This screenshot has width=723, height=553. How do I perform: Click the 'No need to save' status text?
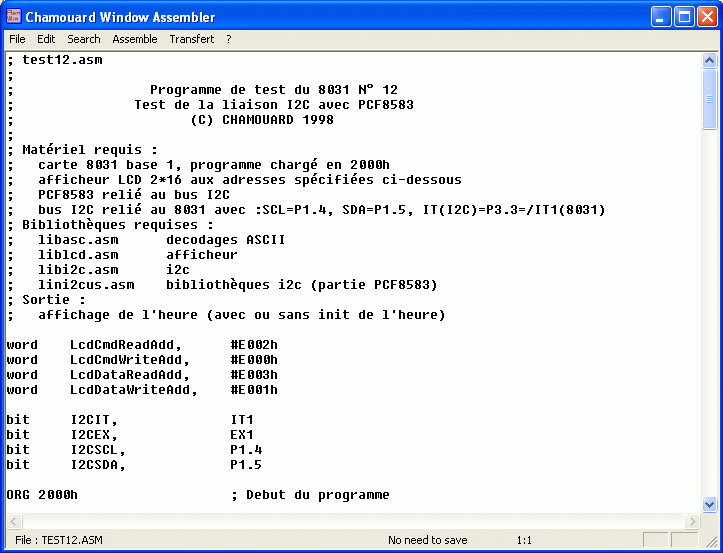coord(427,540)
